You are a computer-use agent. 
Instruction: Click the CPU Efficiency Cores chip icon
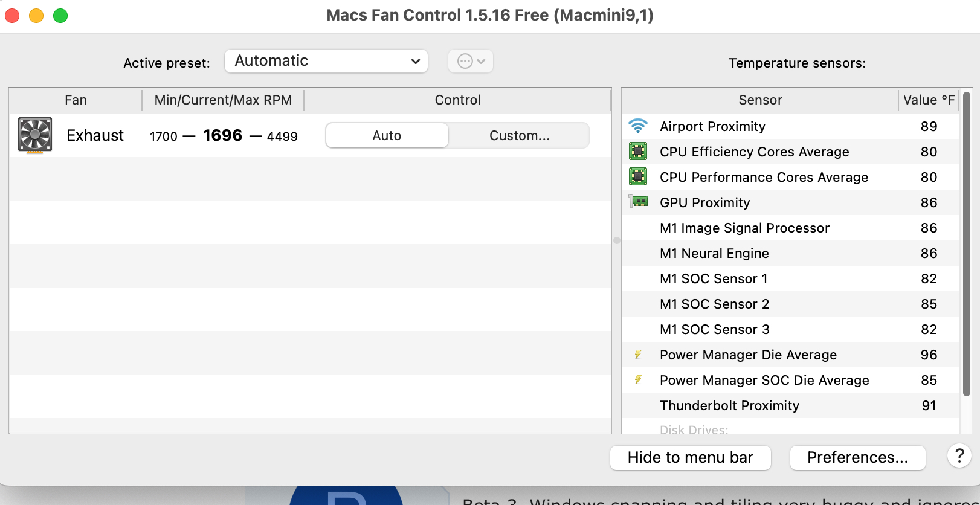pyautogui.click(x=638, y=151)
